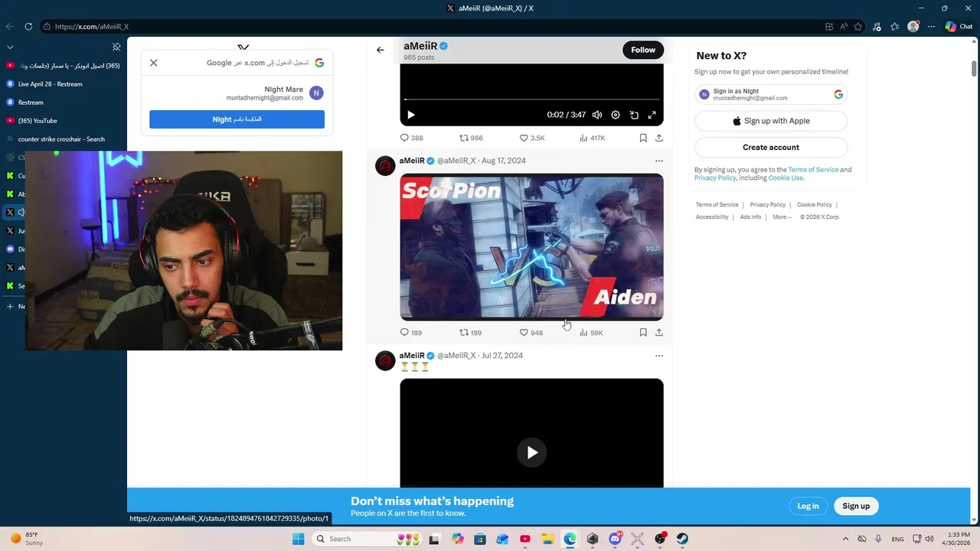Continue as Night in the Google popup
Image resolution: width=980 pixels, height=551 pixels.
[x=237, y=119]
